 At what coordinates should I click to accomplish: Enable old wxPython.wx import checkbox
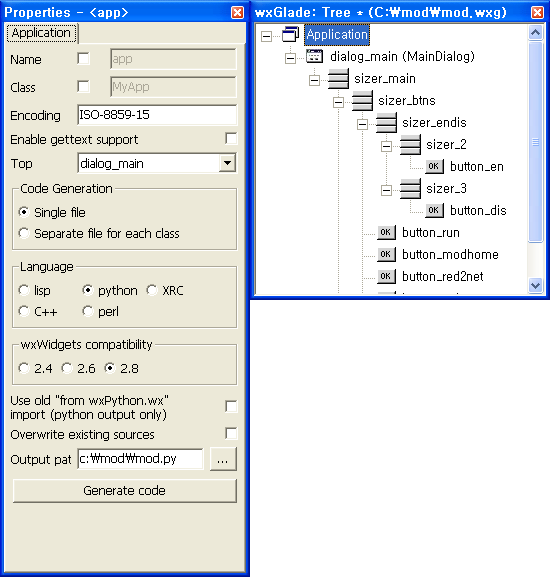tap(231, 407)
